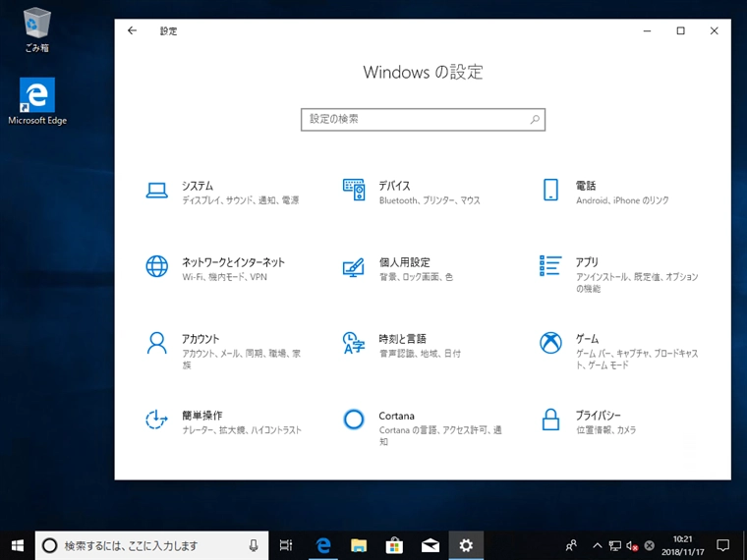
Task: Click the back arrow in Settings
Action: 132,31
